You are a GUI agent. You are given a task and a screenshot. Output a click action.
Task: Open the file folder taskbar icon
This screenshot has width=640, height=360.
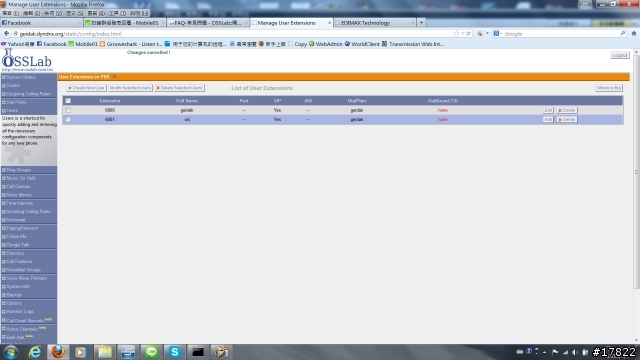tap(104, 352)
